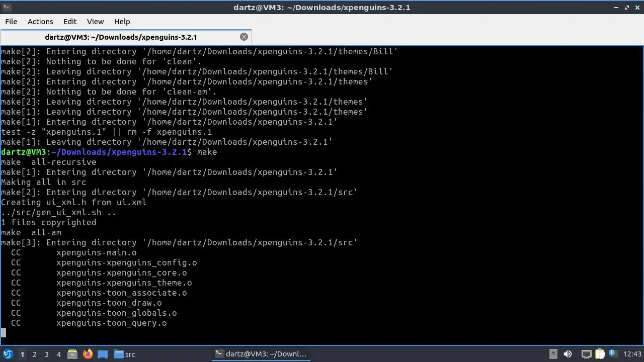This screenshot has width=644, height=362.
Task: Switch to workspace 3
Action: [46, 354]
